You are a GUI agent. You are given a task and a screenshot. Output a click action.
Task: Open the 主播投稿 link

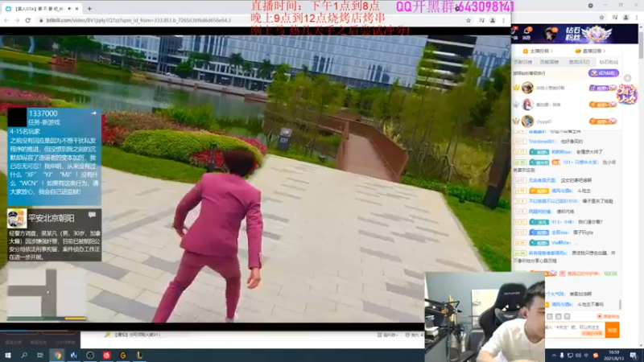(x=538, y=51)
